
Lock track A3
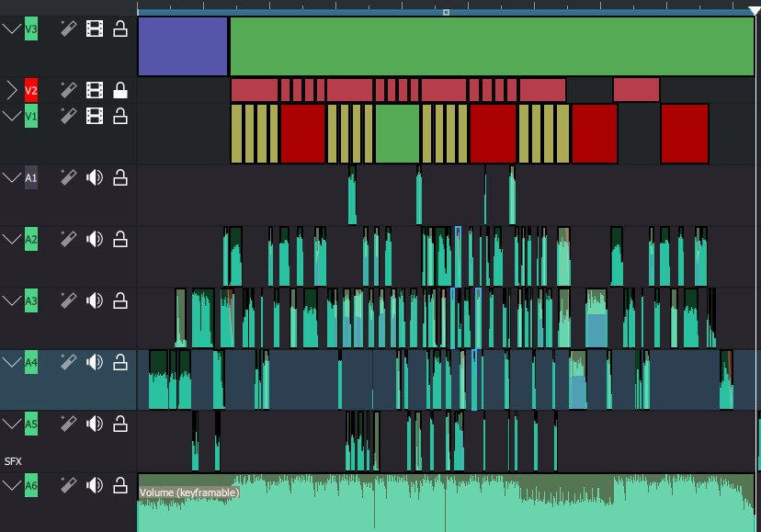point(120,301)
